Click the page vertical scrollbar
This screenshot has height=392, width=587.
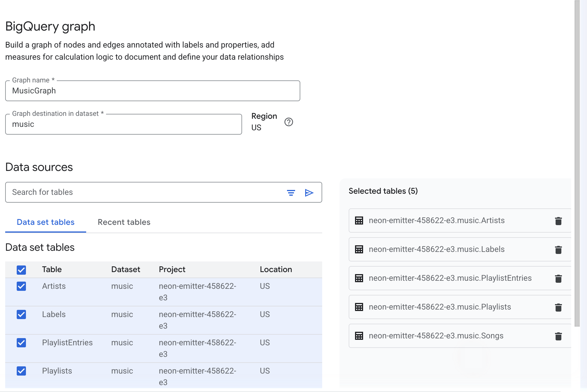point(577,163)
